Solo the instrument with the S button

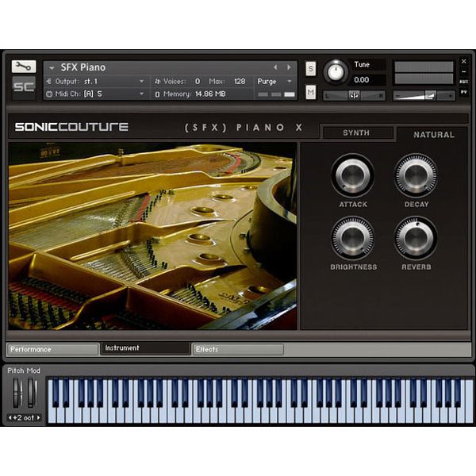click(x=310, y=68)
